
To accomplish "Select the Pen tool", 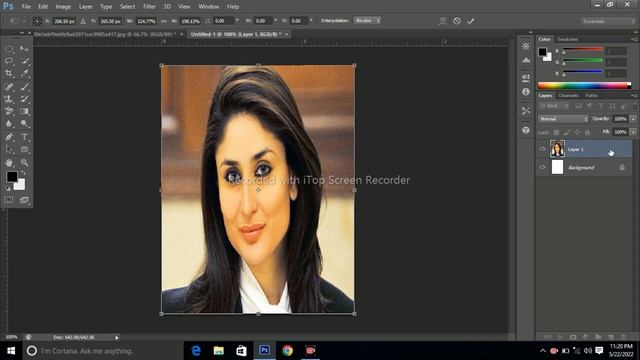I will 9,137.
